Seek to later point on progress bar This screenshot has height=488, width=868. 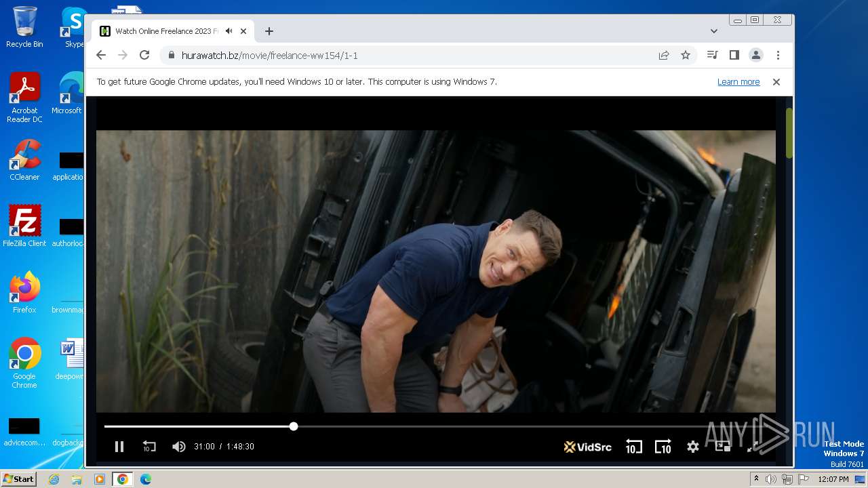[529, 426]
